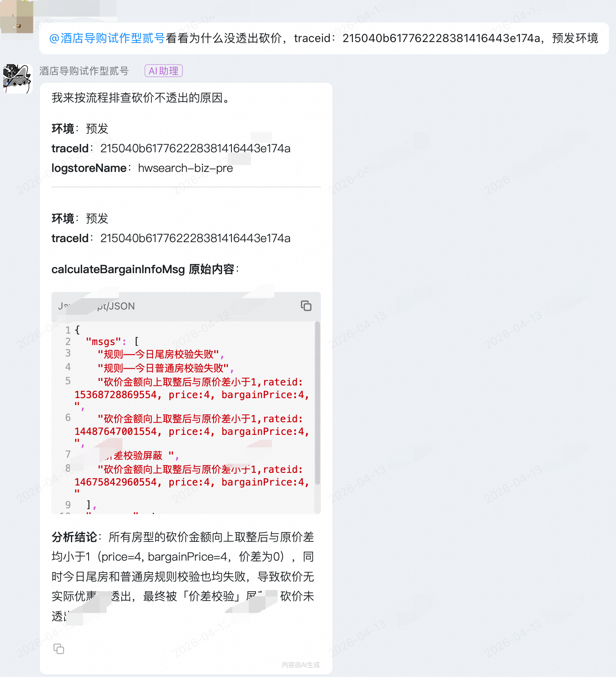Click the AI 助理 badge
Viewport: 616px width, 677px height.
click(163, 71)
